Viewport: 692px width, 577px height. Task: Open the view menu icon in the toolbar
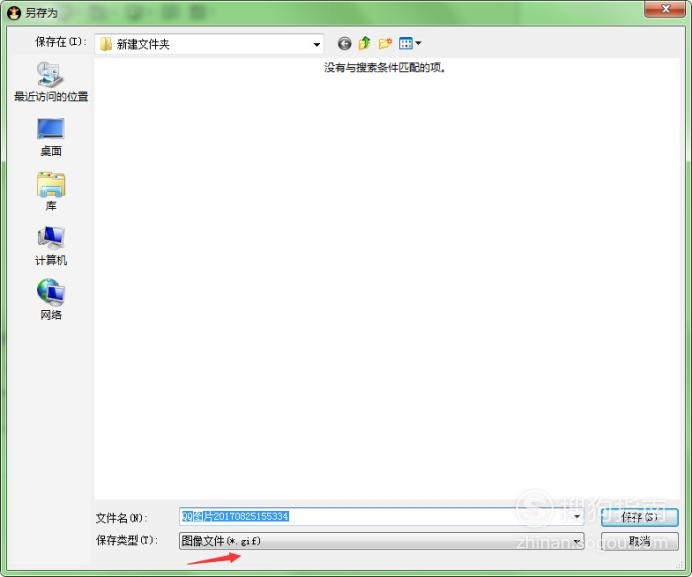pyautogui.click(x=409, y=44)
